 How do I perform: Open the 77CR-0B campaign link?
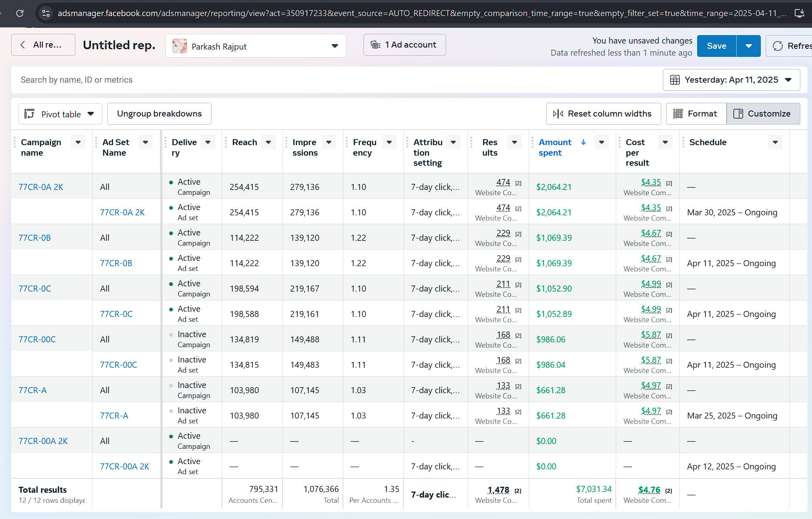click(35, 238)
